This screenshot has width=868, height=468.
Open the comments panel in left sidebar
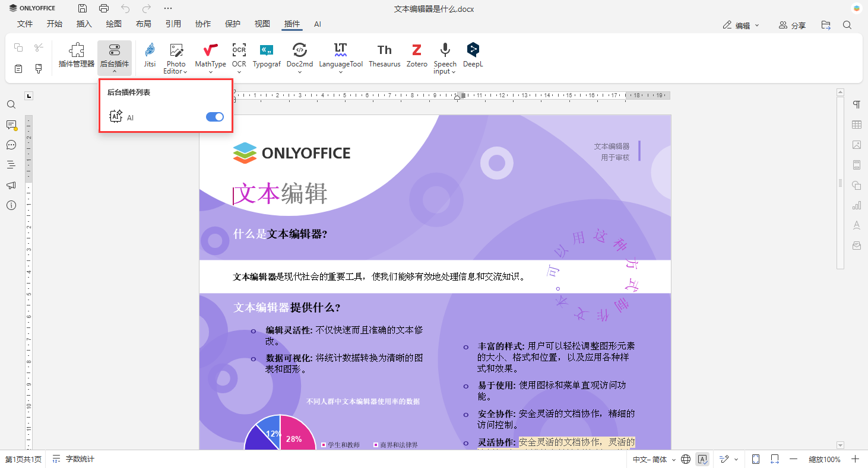[x=11, y=125]
